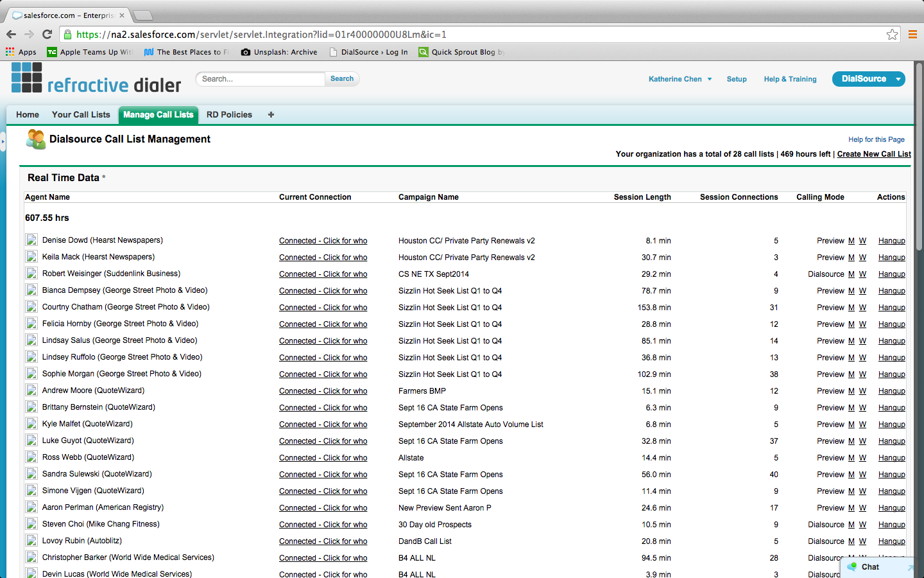The height and width of the screenshot is (578, 924).
Task: Click the Create New Call List link
Action: (873, 154)
